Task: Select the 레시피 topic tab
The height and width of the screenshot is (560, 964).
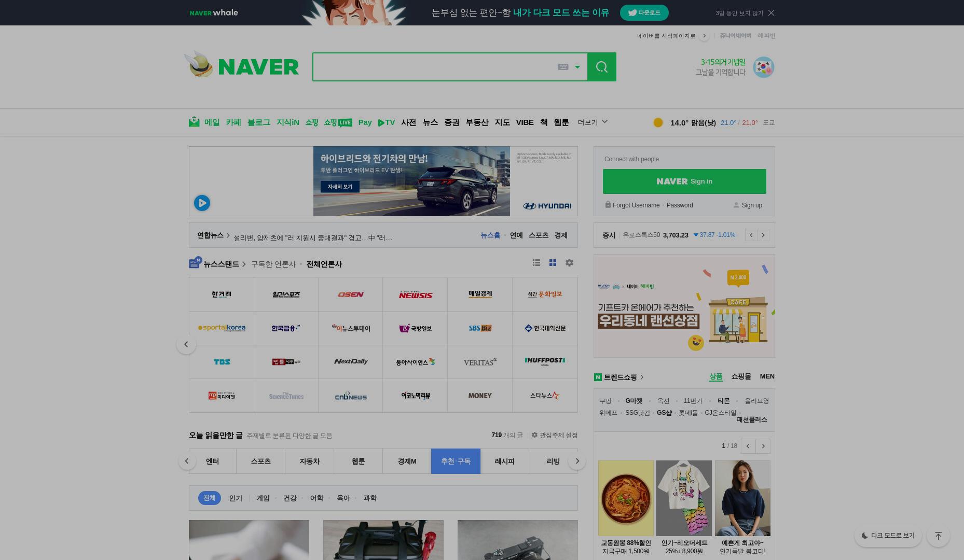Action: point(504,461)
